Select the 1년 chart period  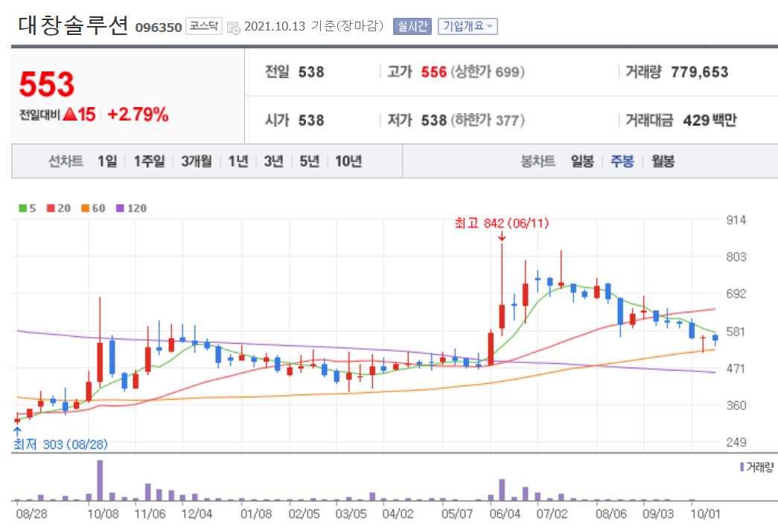(x=237, y=161)
